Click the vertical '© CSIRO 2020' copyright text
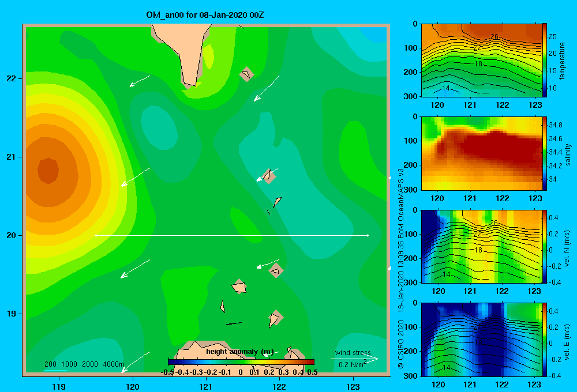The image size is (577, 392). point(401,344)
